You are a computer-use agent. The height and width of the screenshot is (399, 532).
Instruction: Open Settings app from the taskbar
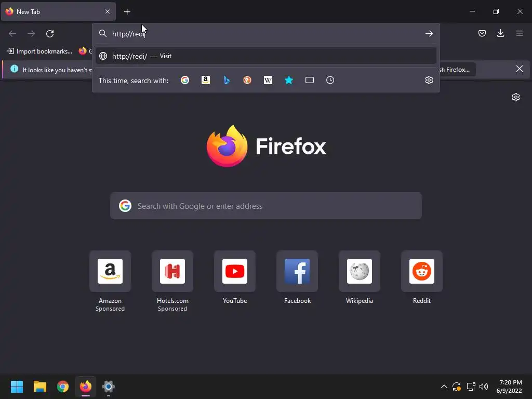(x=109, y=387)
